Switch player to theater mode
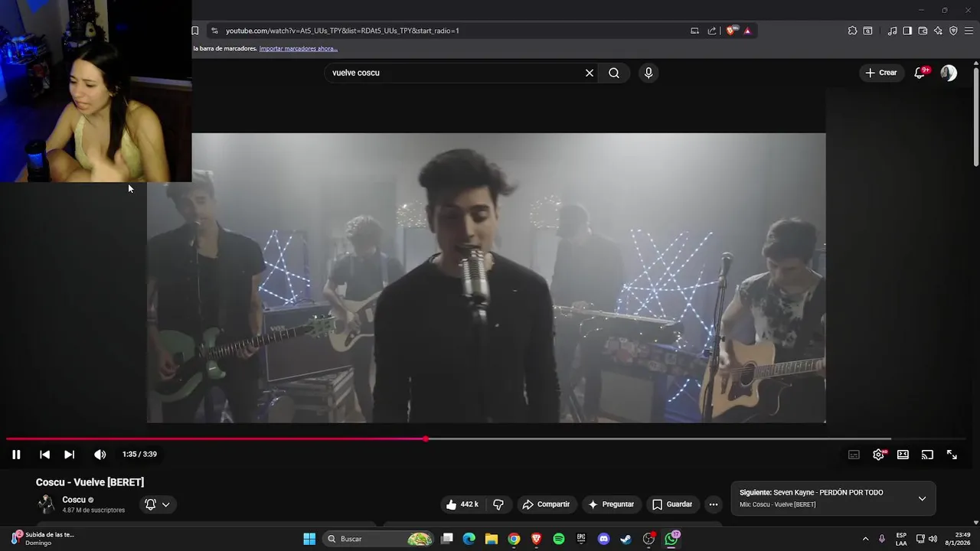This screenshot has height=551, width=980. tap(903, 455)
